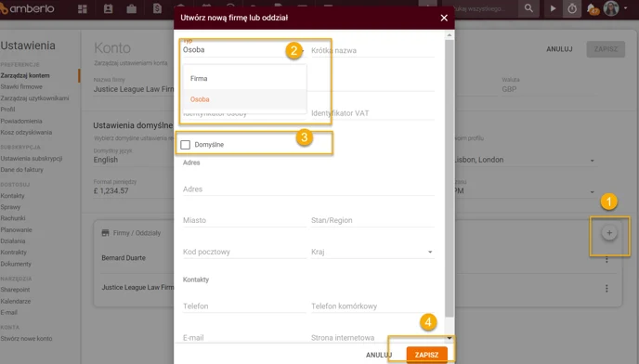Image resolution: width=639 pixels, height=364 pixels.
Task: Choose Osoba from the type list
Action: [x=244, y=99]
